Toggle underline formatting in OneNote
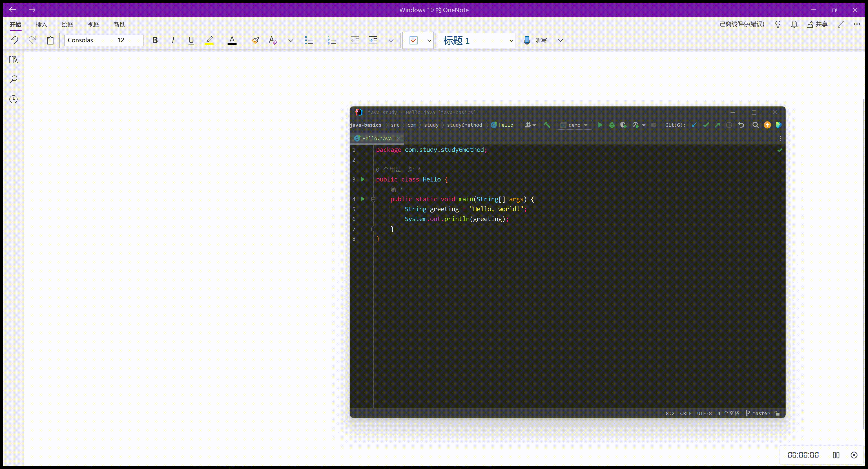The width and height of the screenshot is (868, 469). pyautogui.click(x=191, y=40)
